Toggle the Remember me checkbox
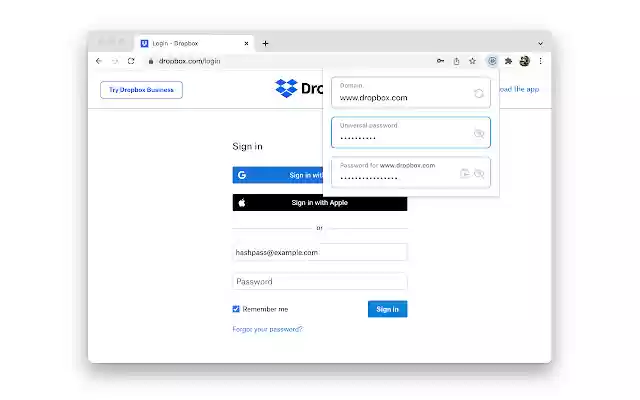The width and height of the screenshot is (640, 400). 236,309
